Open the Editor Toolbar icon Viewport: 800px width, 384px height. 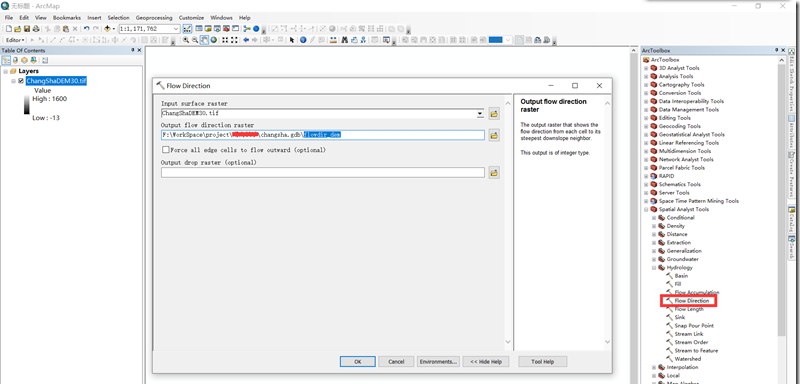[x=187, y=29]
